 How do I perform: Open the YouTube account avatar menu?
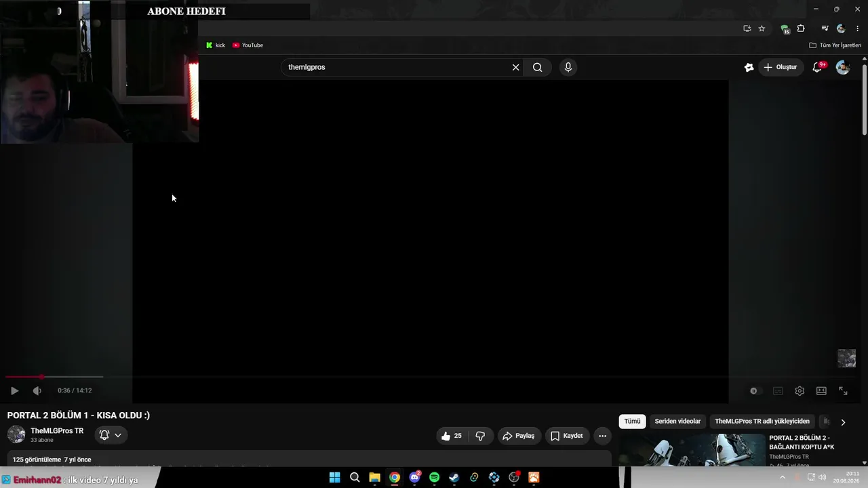tap(843, 67)
